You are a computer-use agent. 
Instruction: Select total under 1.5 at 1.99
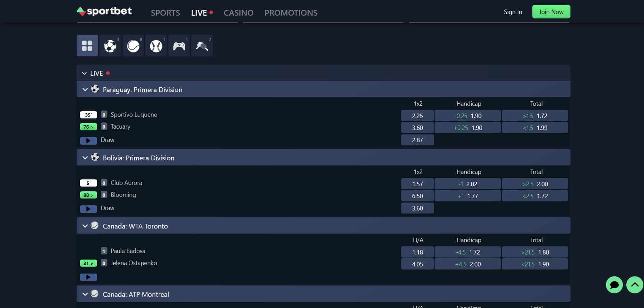coord(535,128)
